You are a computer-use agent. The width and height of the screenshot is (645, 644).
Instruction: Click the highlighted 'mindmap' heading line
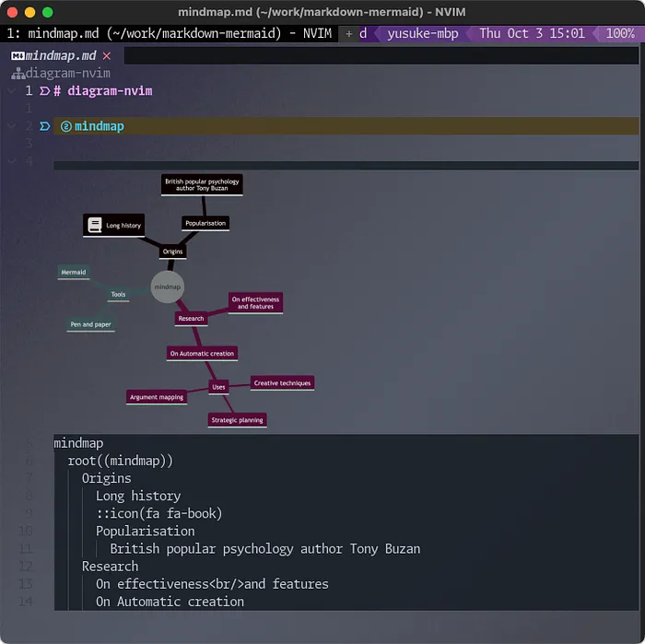(346, 126)
